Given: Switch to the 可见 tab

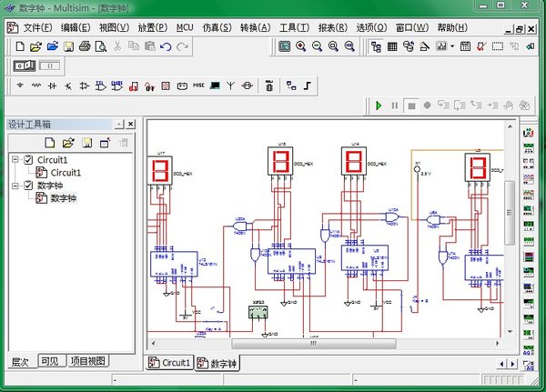Looking at the screenshot, I should pos(50,362).
